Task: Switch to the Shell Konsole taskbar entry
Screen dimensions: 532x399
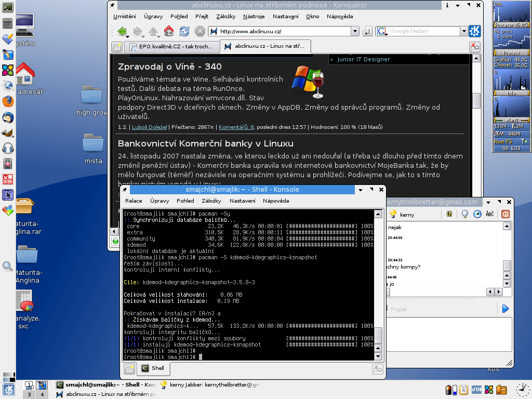Action: (105, 385)
